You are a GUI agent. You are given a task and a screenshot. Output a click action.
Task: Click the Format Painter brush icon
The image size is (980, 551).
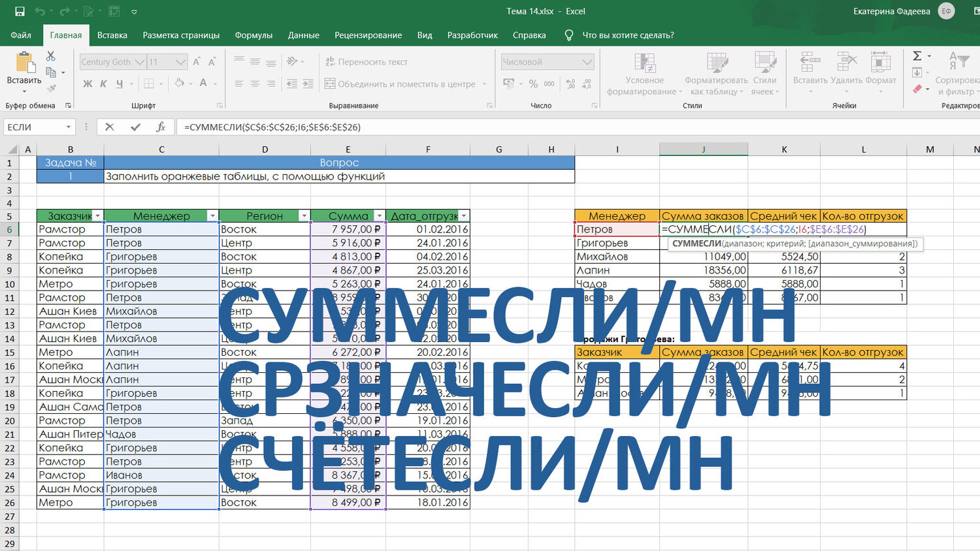pyautogui.click(x=51, y=88)
